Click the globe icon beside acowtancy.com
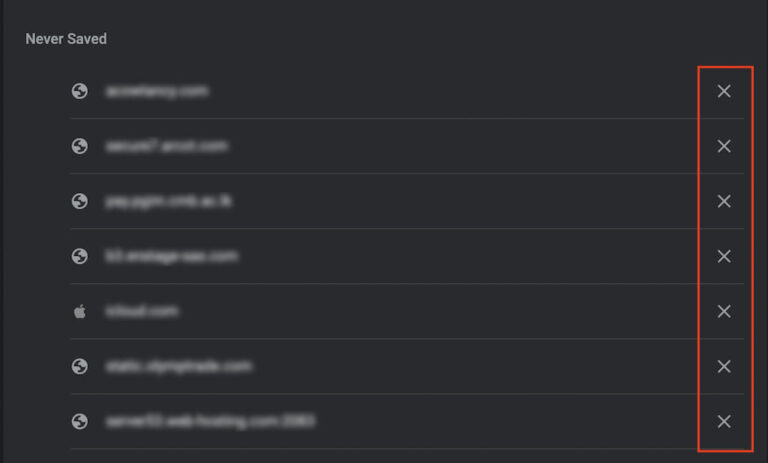The width and height of the screenshot is (768, 463). click(80, 91)
